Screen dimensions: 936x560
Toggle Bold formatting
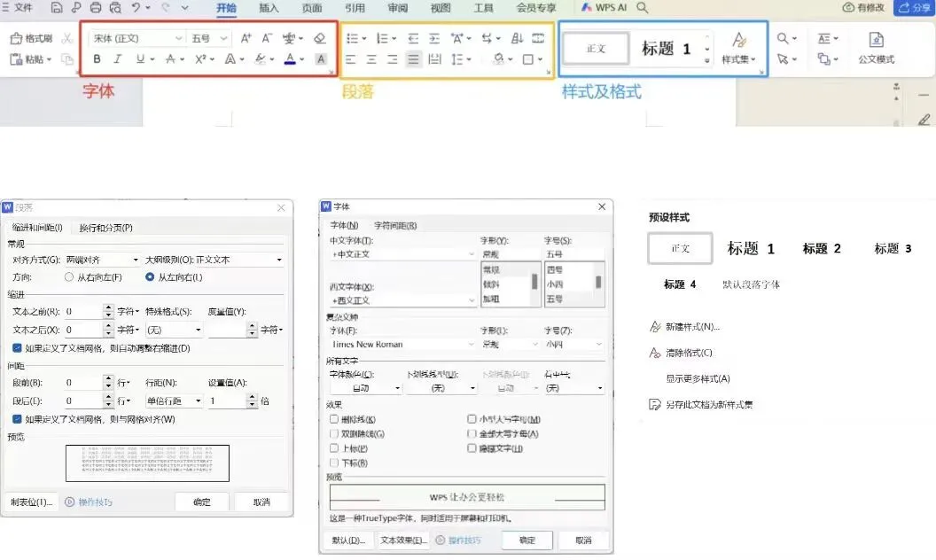[x=97, y=59]
